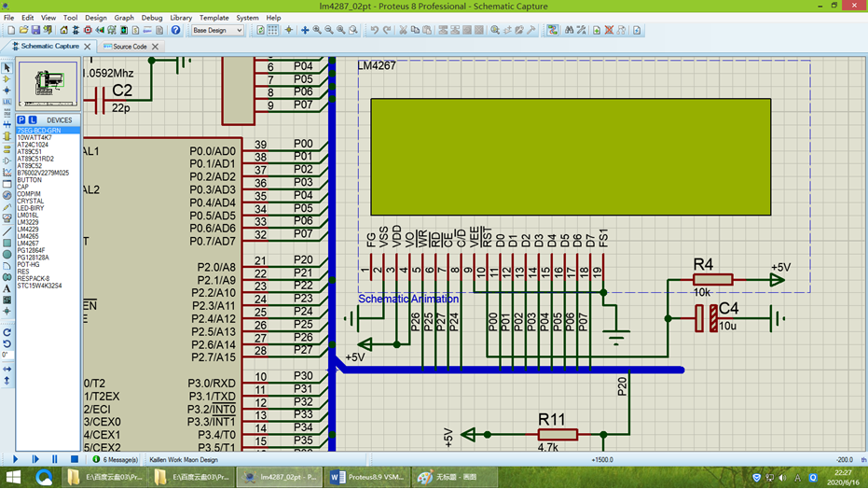Open the 6 Message(s) log
This screenshot has height=489, width=868.
pos(116,460)
